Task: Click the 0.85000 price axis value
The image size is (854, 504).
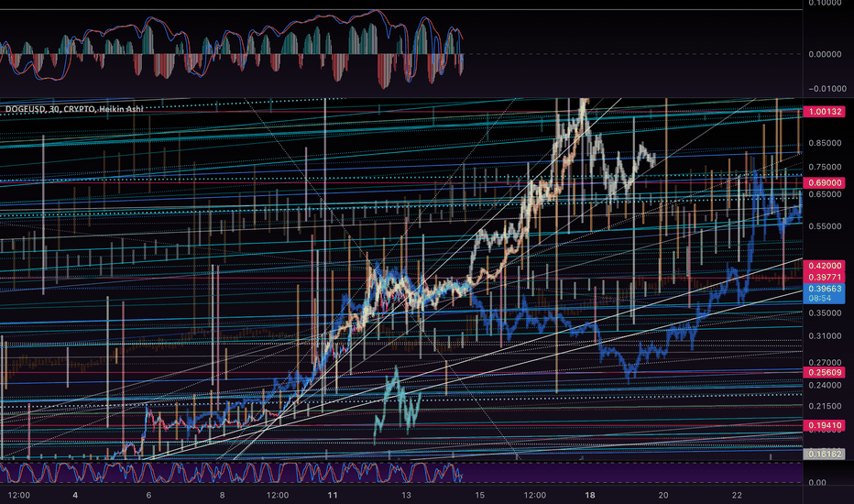Action: pyautogui.click(x=825, y=143)
